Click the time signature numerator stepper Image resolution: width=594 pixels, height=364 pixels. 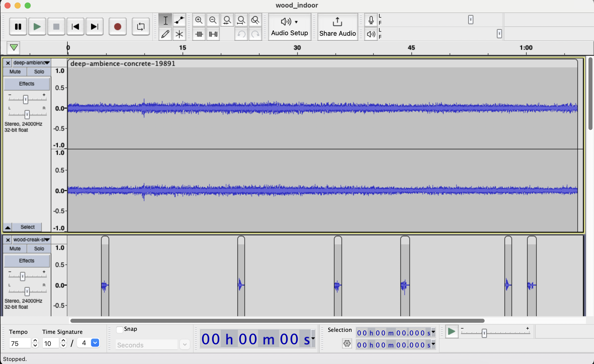(63, 343)
